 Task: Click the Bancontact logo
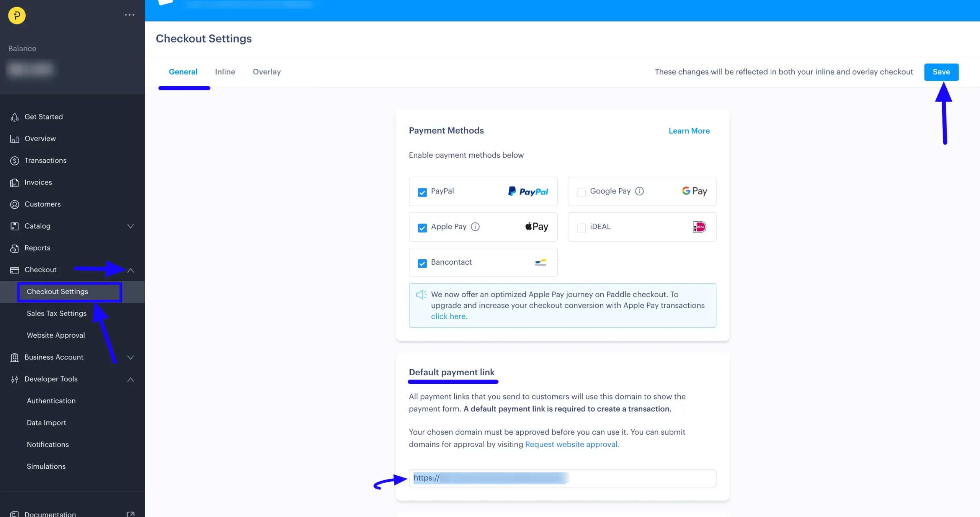(x=541, y=262)
